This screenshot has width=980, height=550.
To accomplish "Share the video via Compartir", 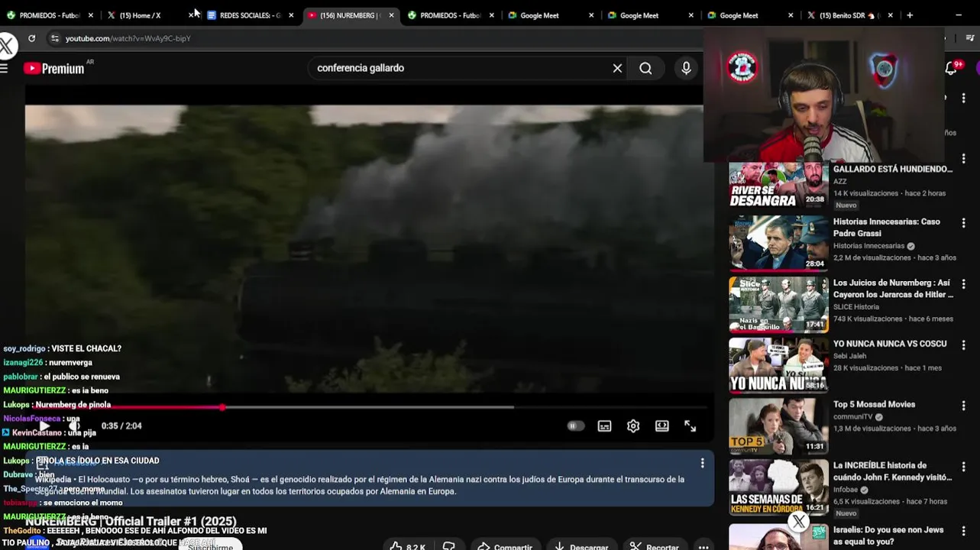I will click(x=505, y=547).
